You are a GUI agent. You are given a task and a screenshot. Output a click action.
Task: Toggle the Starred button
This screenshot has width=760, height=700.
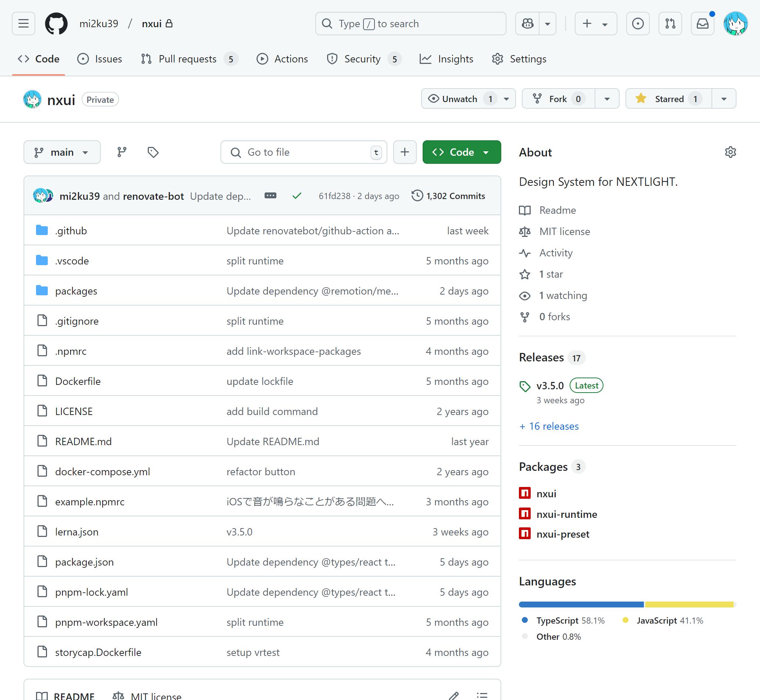(669, 99)
